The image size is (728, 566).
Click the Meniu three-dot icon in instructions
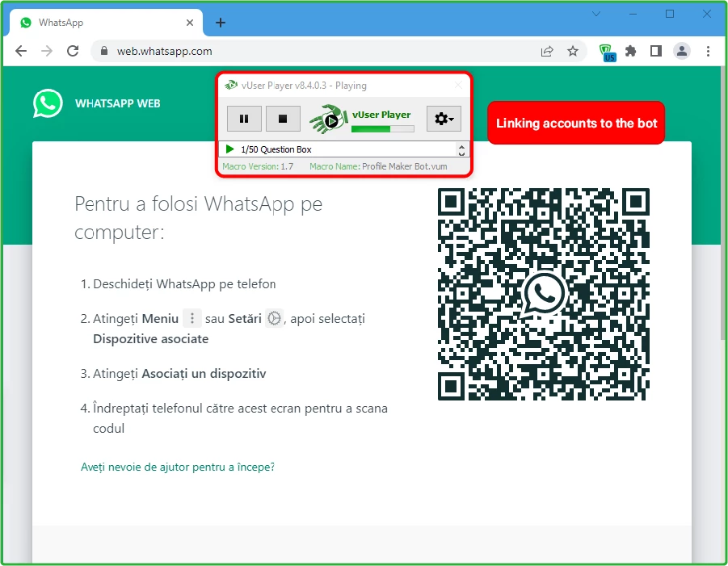click(191, 318)
